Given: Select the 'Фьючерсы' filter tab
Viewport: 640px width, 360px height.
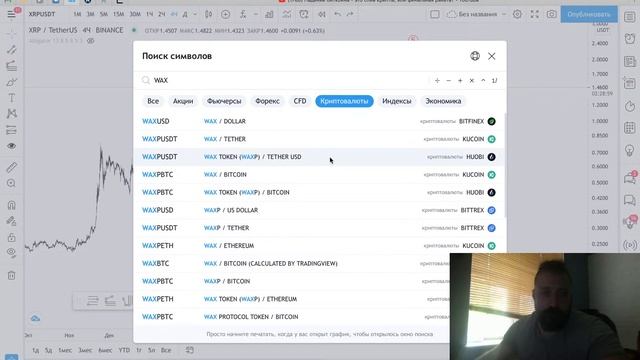Looking at the screenshot, I should pos(224,101).
